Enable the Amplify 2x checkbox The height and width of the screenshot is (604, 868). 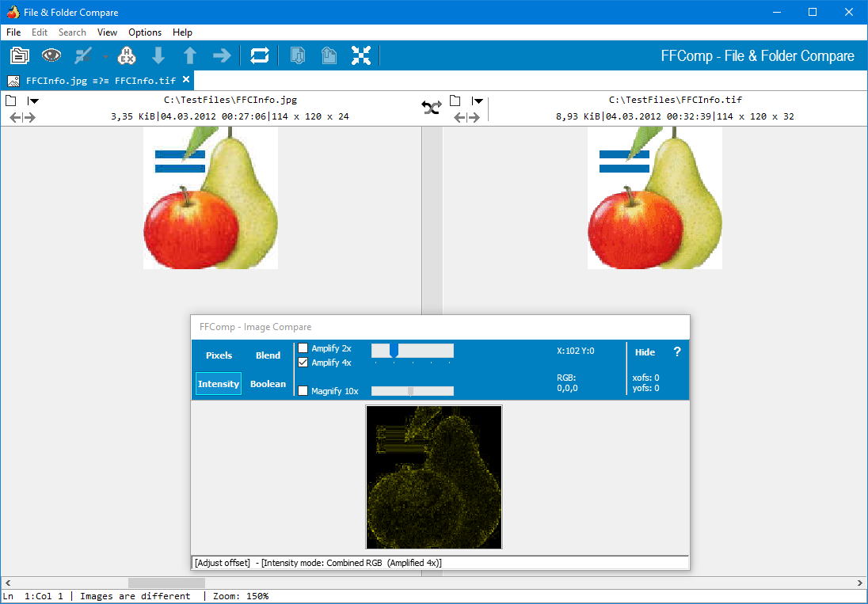(x=303, y=348)
